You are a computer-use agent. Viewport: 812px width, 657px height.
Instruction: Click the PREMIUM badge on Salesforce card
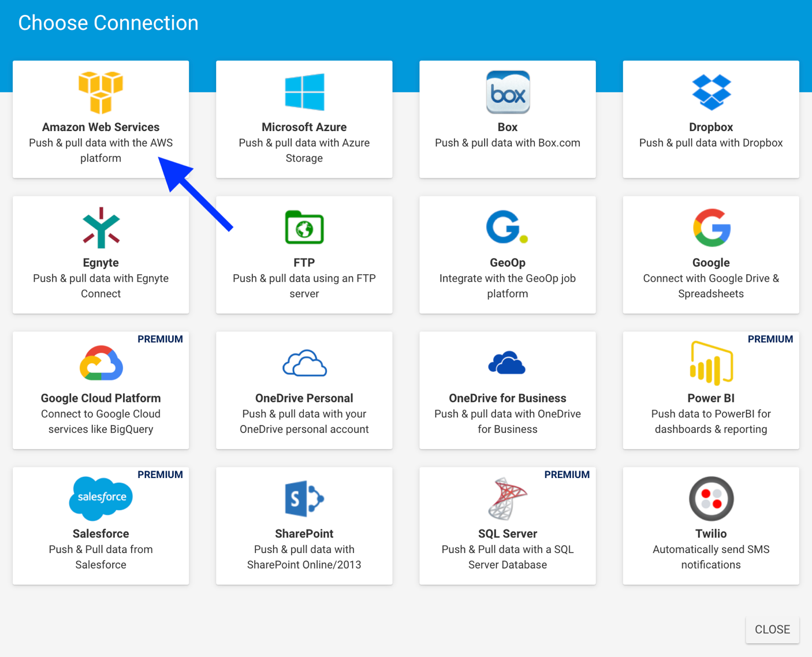coord(160,475)
